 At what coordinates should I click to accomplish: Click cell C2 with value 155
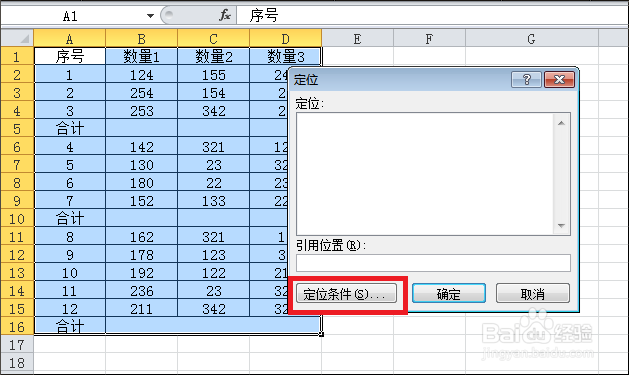pos(213,75)
